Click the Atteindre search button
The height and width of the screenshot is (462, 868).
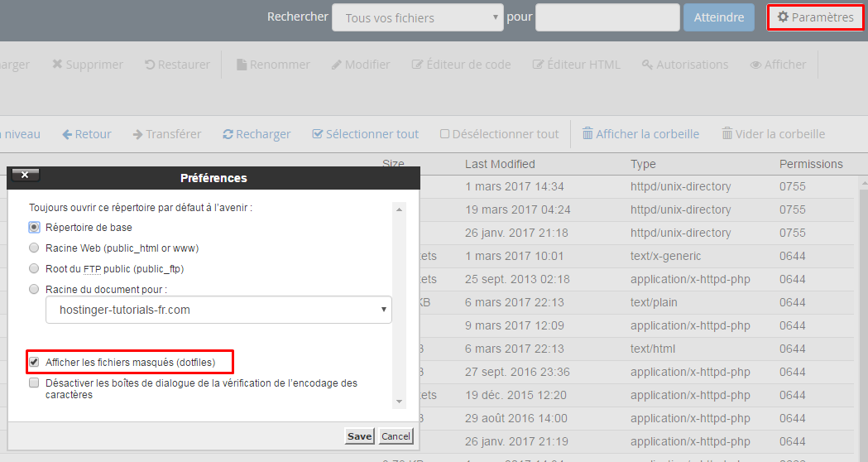coord(718,17)
